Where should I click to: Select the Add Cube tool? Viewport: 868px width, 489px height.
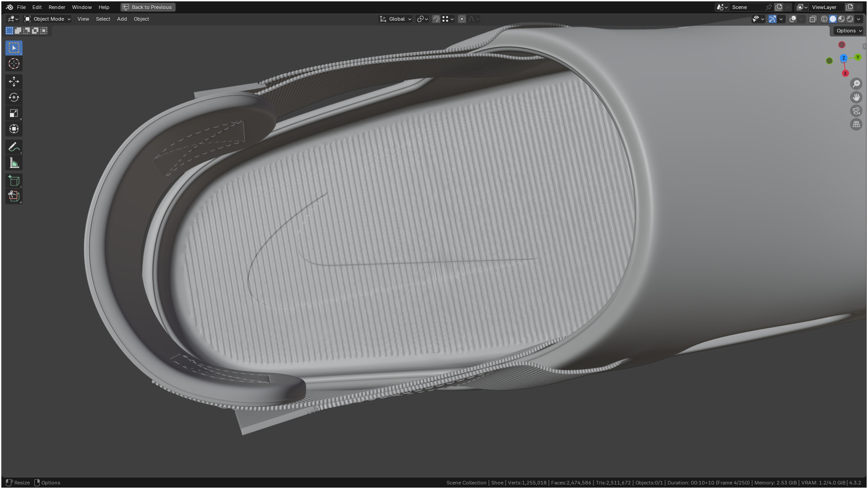[x=14, y=181]
